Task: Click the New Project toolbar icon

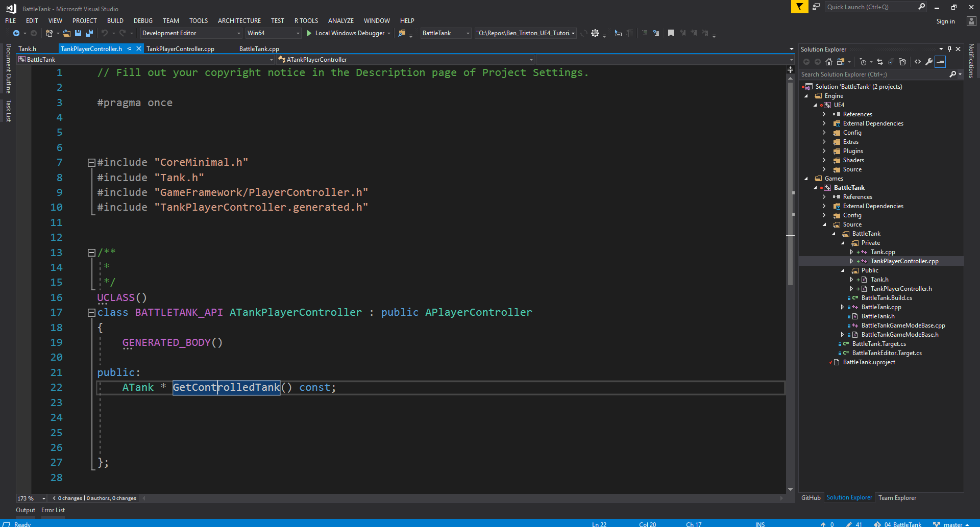Action: 49,33
